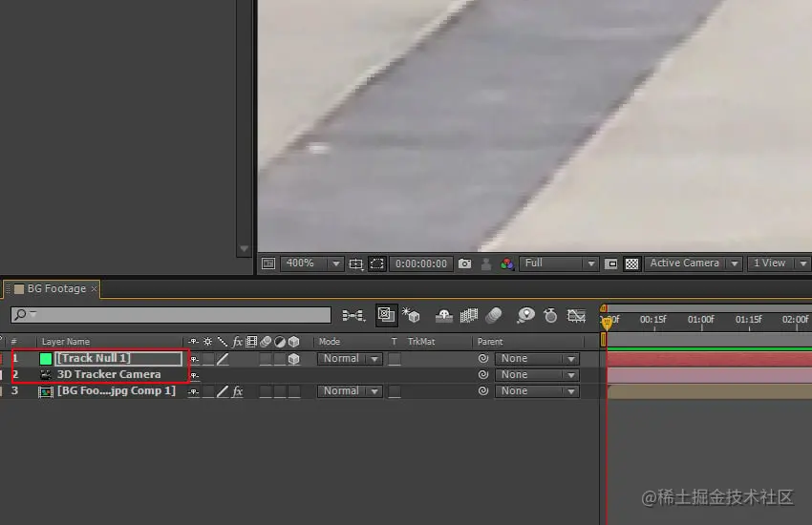The image size is (812, 525).
Task: Open Parent None dropdown for 3D Tracker Camera
Action: point(537,374)
